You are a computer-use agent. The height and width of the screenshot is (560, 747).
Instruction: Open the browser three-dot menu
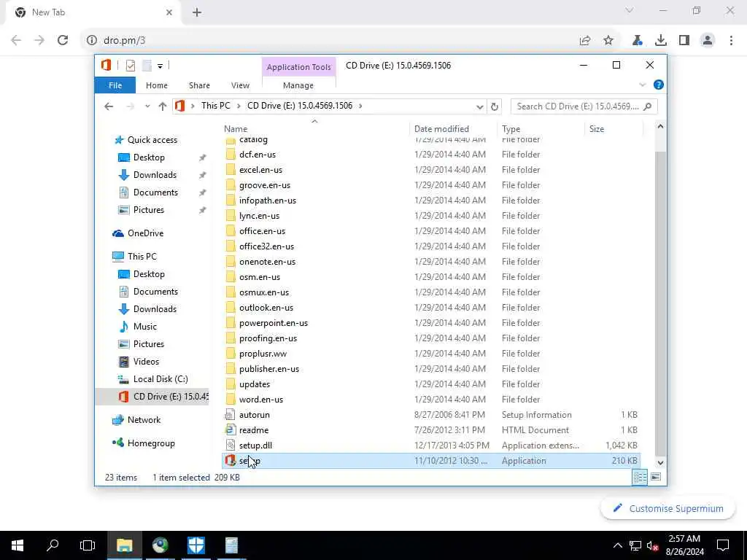[731, 41]
